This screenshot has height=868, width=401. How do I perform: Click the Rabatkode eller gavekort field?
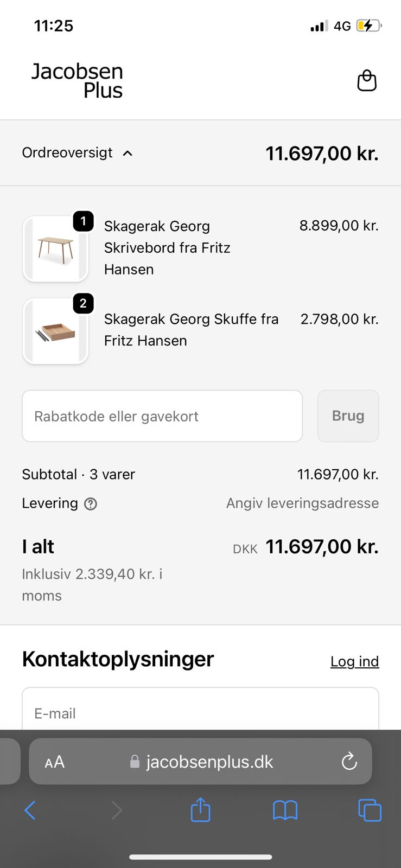[x=162, y=416]
